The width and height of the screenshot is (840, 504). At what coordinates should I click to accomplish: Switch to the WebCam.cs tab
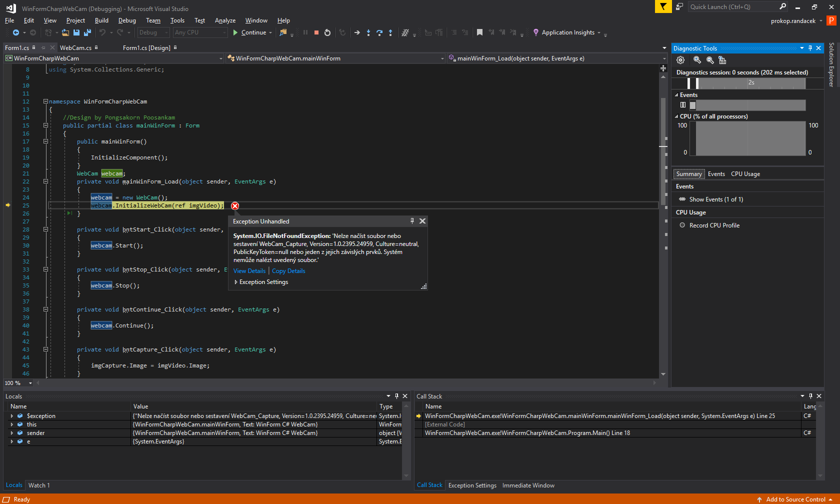tap(75, 48)
